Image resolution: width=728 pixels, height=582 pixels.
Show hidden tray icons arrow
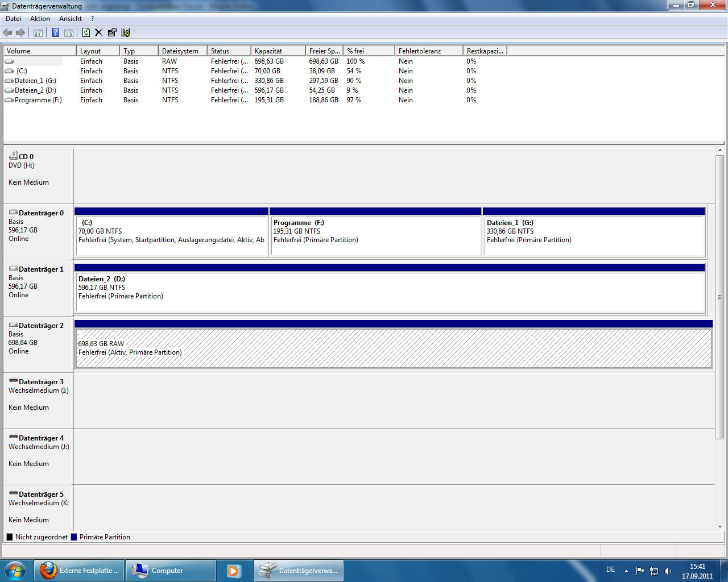(626, 571)
